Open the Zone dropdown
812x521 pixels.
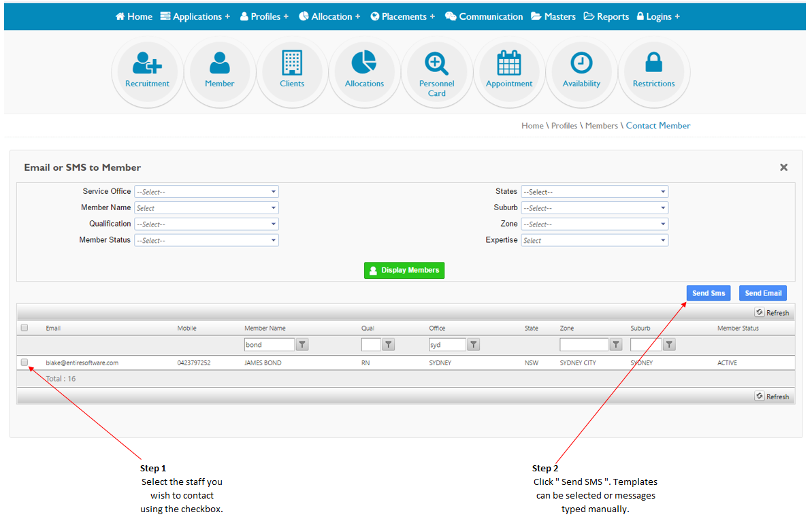coord(594,224)
